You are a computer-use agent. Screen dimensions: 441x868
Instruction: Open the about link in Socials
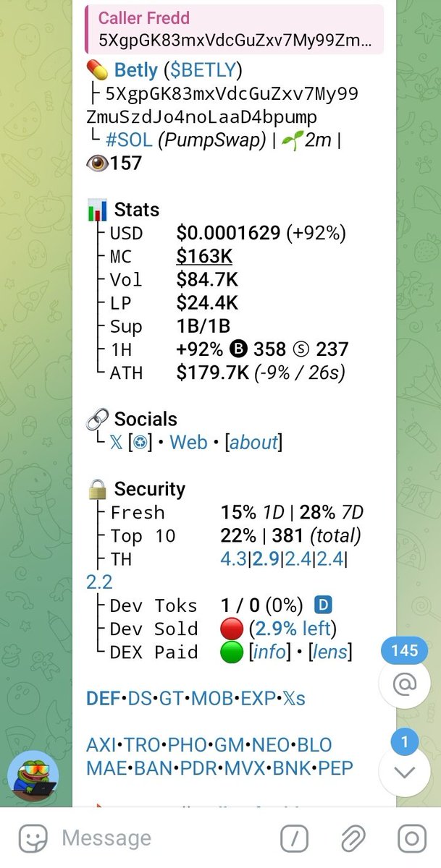[x=253, y=443]
